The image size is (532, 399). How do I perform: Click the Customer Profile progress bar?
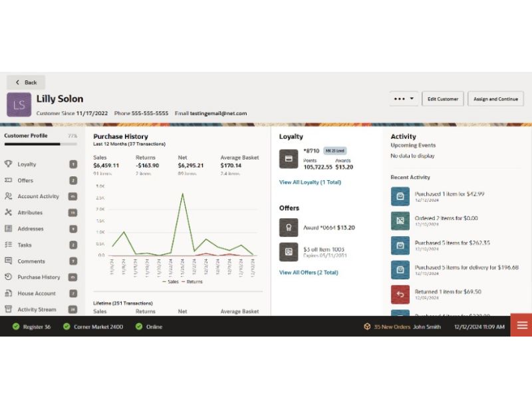[41, 144]
